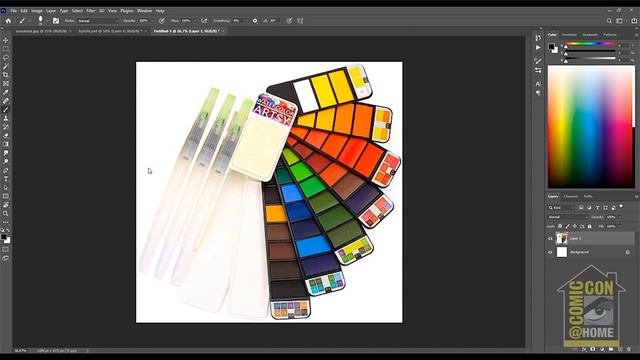This screenshot has height=360, width=640.
Task: Open the Actions panel play icon
Action: pos(538,48)
